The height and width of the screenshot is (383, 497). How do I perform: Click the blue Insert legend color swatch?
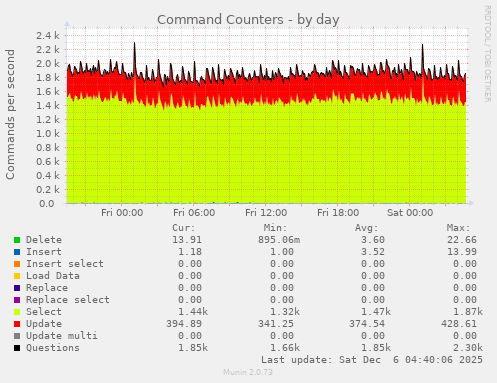tap(17, 252)
